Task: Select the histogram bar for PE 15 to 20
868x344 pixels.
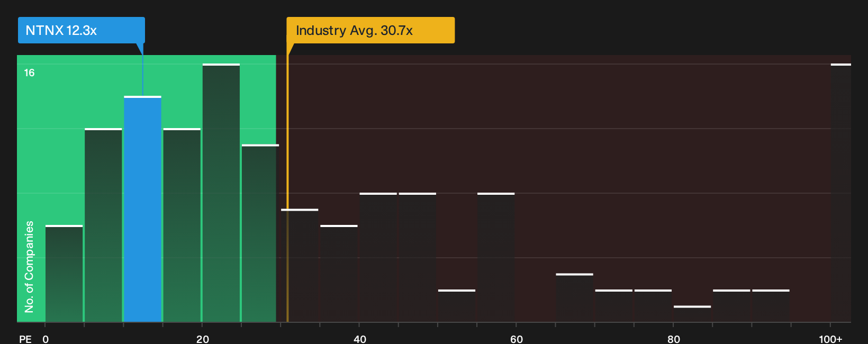Action: click(182, 225)
